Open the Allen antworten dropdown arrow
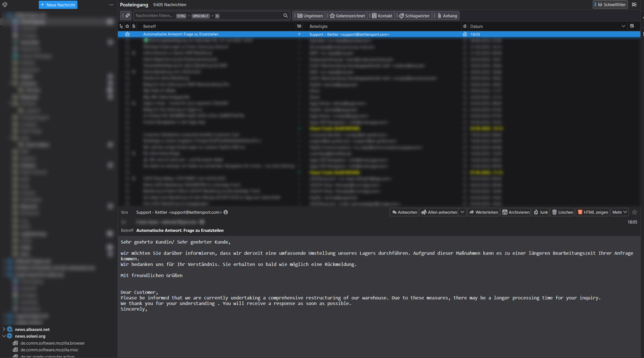Image resolution: width=644 pixels, height=358 pixels. pyautogui.click(x=462, y=212)
